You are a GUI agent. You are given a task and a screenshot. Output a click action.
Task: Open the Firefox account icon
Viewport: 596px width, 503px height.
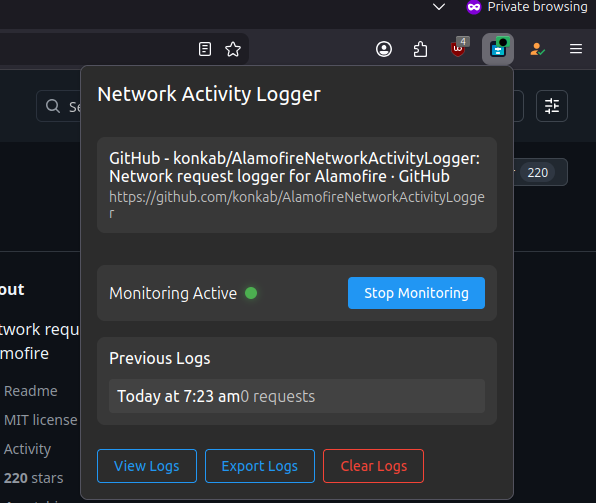pos(384,49)
